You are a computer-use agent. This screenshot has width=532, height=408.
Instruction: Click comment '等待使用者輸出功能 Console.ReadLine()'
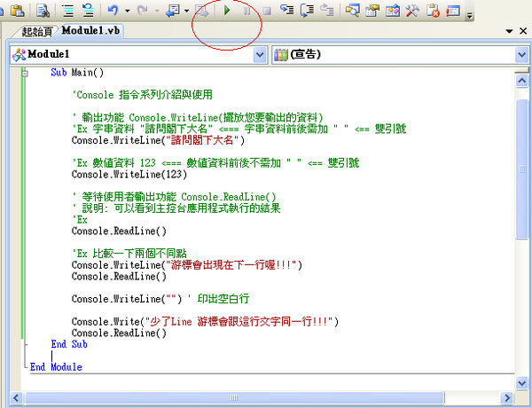coord(175,197)
